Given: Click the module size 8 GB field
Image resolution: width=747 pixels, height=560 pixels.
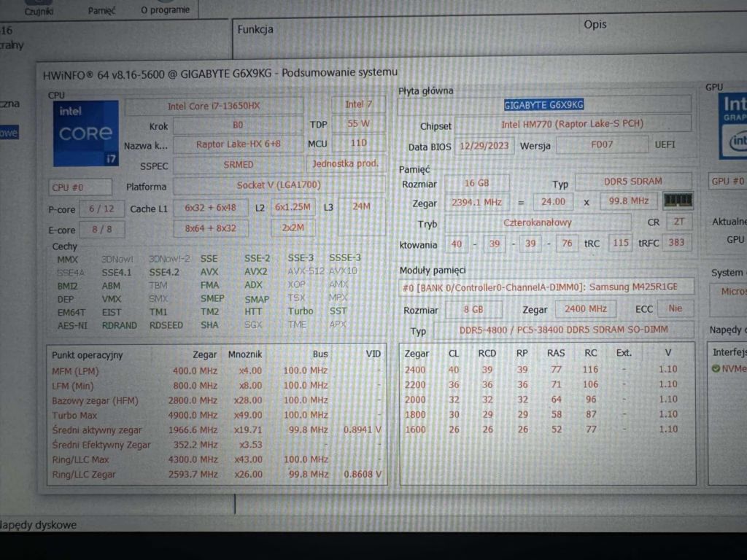Looking at the screenshot, I should (x=473, y=309).
